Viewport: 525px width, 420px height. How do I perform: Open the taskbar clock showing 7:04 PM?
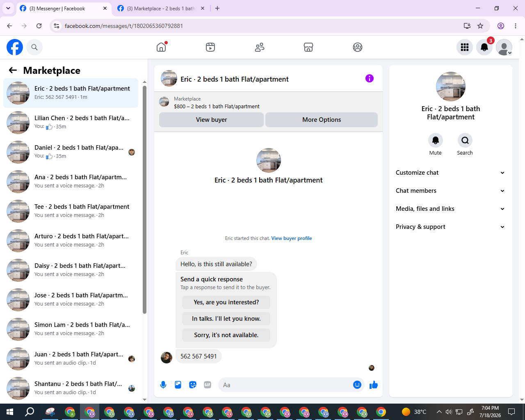[x=490, y=412]
